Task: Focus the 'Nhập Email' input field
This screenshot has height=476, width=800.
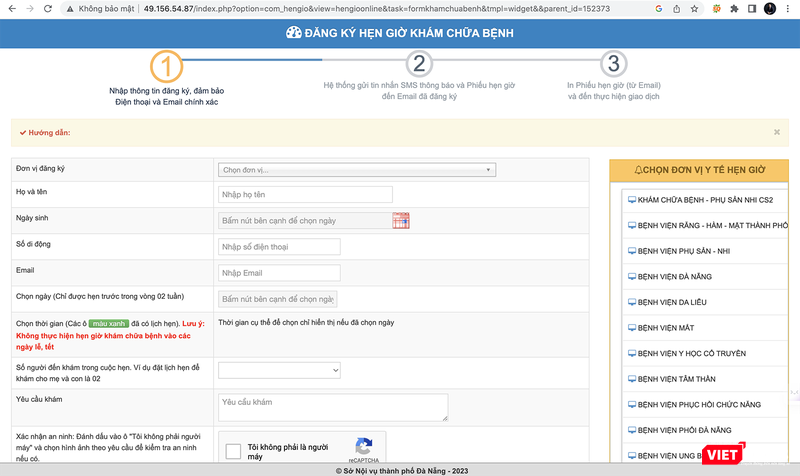Action: click(x=279, y=273)
